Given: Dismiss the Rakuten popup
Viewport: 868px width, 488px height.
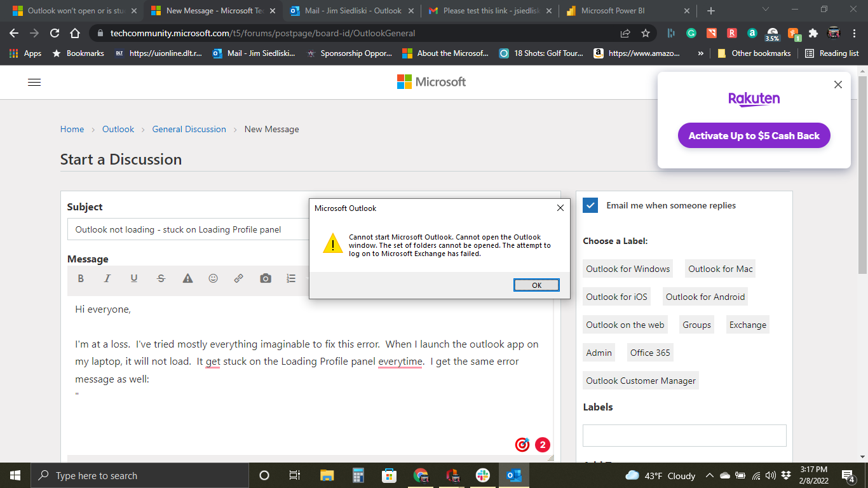Looking at the screenshot, I should [838, 85].
